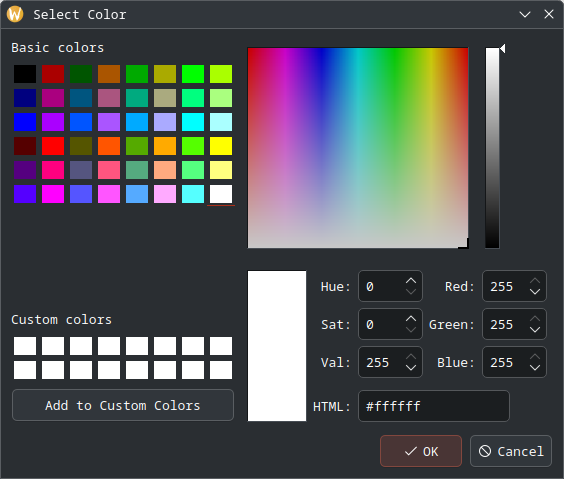Select the first custom color slot
The image size is (564, 479).
25,346
